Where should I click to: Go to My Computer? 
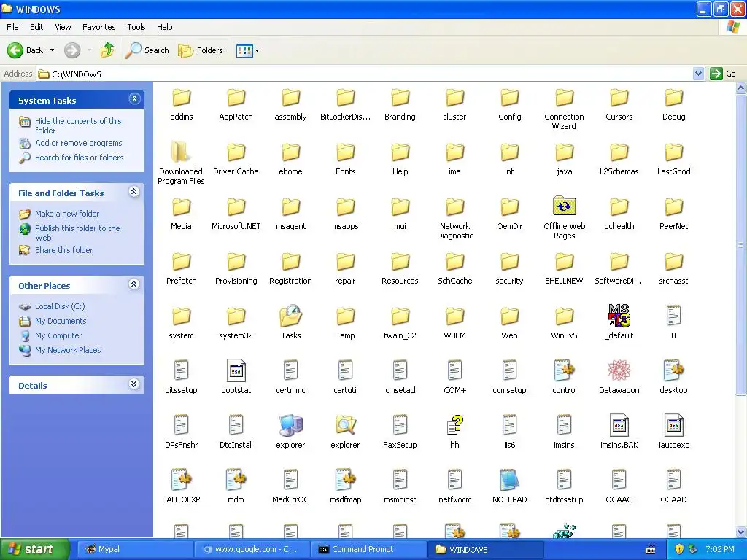click(58, 335)
